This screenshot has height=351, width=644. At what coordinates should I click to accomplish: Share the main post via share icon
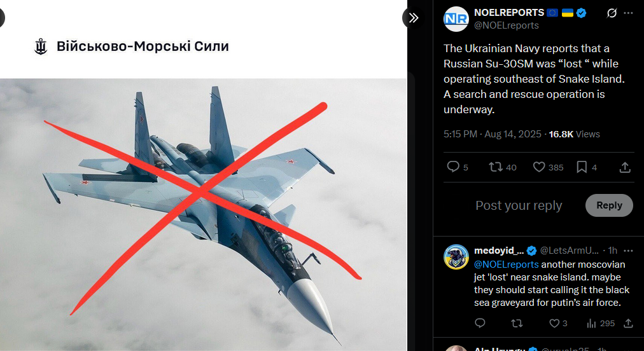coord(625,167)
